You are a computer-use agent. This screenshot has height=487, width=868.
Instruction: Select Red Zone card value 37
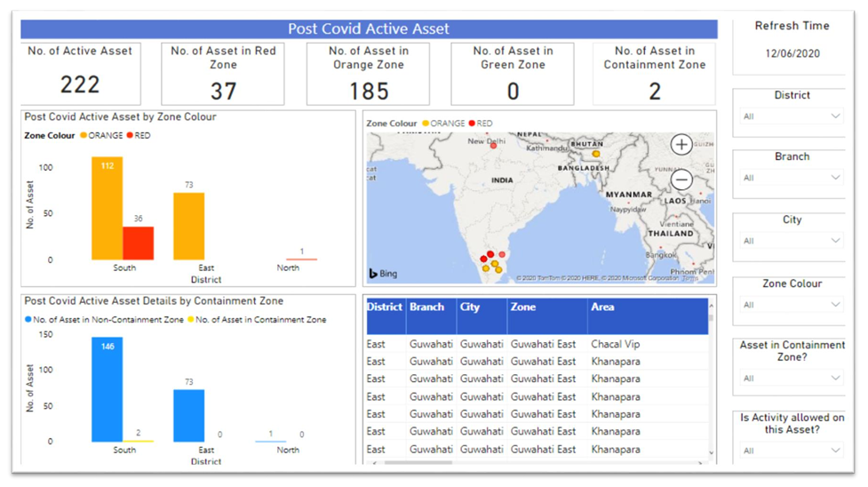click(223, 92)
